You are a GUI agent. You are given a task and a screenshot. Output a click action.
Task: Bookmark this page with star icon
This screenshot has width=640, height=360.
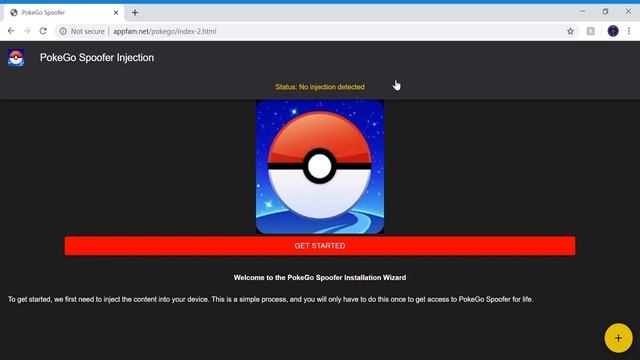coord(570,31)
